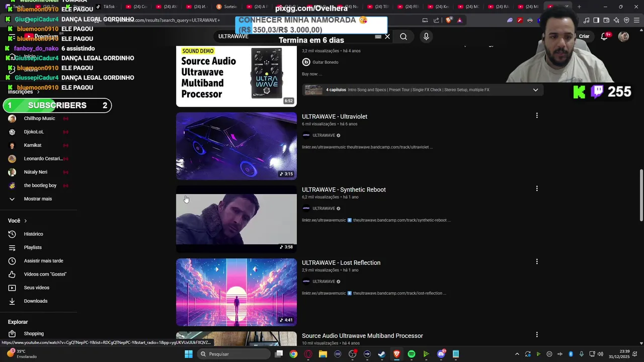Play the Lost Reflection video thumbnail

click(x=236, y=292)
